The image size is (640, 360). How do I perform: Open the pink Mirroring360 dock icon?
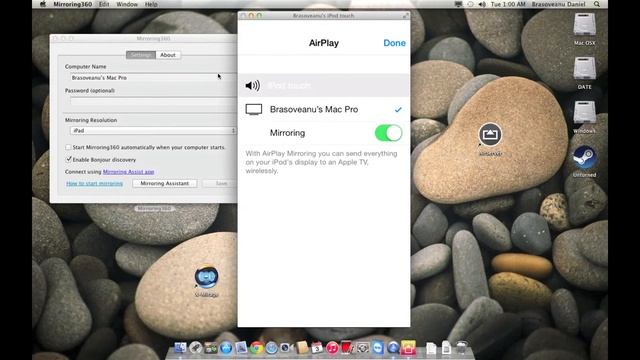409,347
